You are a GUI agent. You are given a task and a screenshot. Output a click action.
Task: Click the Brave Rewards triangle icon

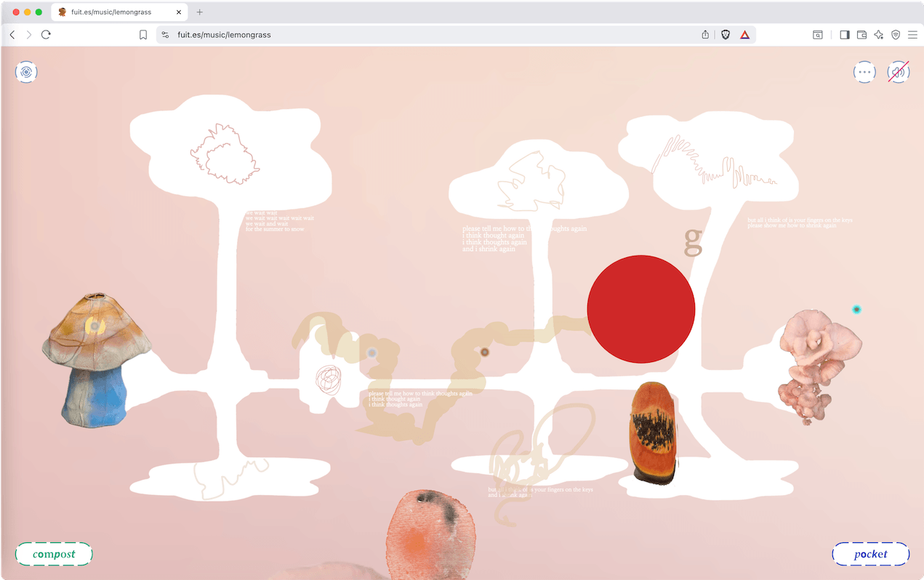pos(744,34)
